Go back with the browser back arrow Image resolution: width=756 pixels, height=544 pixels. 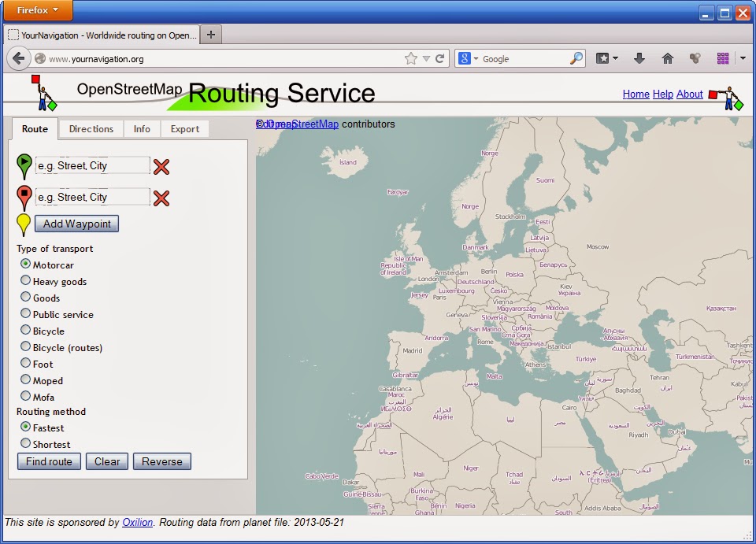pos(18,59)
